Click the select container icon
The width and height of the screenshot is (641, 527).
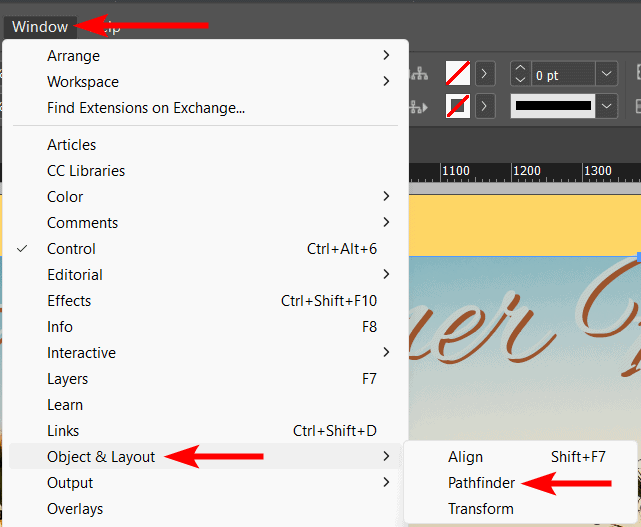[420, 74]
